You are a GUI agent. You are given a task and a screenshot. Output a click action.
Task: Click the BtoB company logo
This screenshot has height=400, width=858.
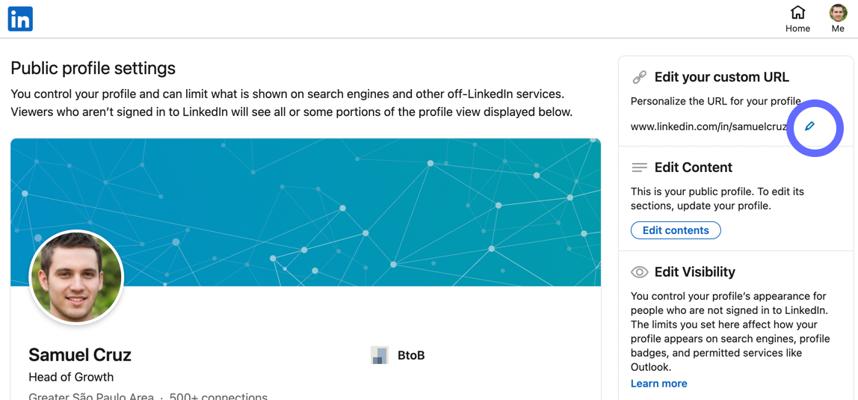(379, 355)
